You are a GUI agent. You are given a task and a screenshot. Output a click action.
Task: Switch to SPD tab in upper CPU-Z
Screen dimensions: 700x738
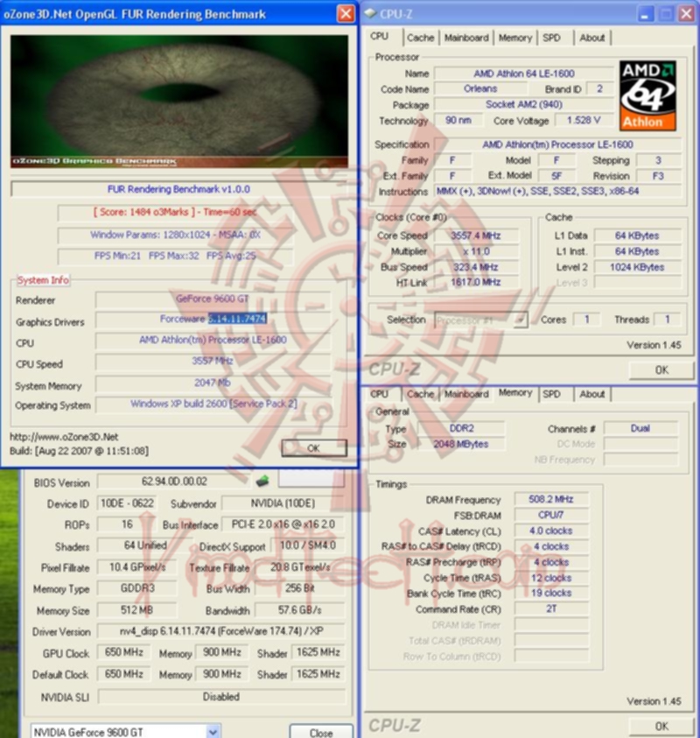551,38
